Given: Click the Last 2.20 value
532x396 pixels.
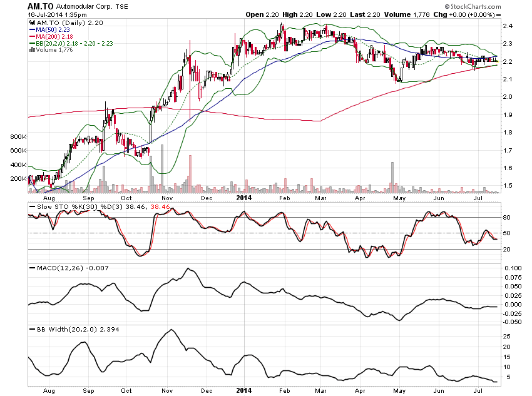Looking at the screenshot, I should [x=365, y=14].
